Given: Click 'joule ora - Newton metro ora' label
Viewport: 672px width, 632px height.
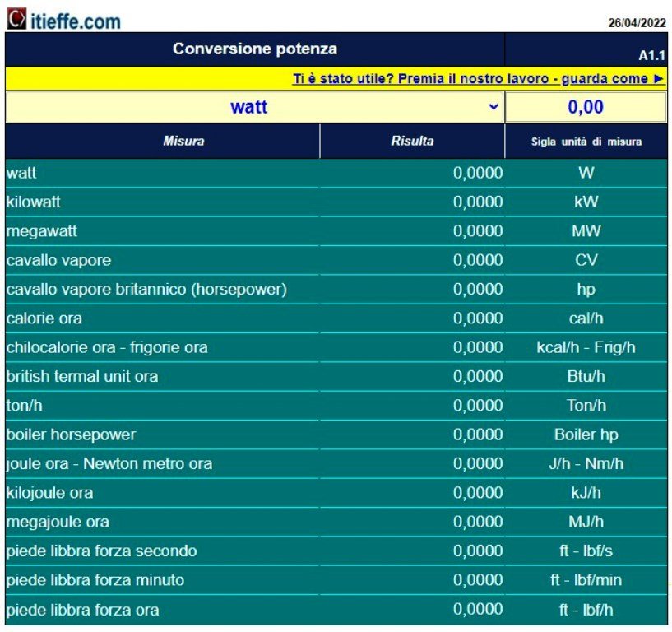Looking at the screenshot, I should [x=109, y=464].
